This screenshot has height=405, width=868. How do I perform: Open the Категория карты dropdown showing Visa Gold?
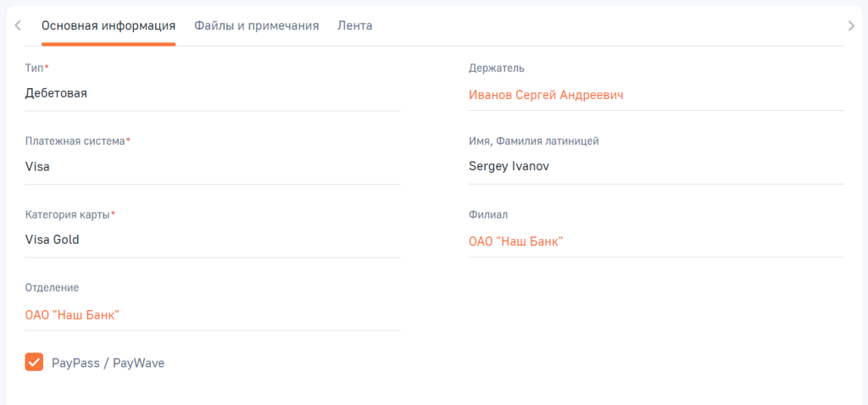click(x=212, y=240)
